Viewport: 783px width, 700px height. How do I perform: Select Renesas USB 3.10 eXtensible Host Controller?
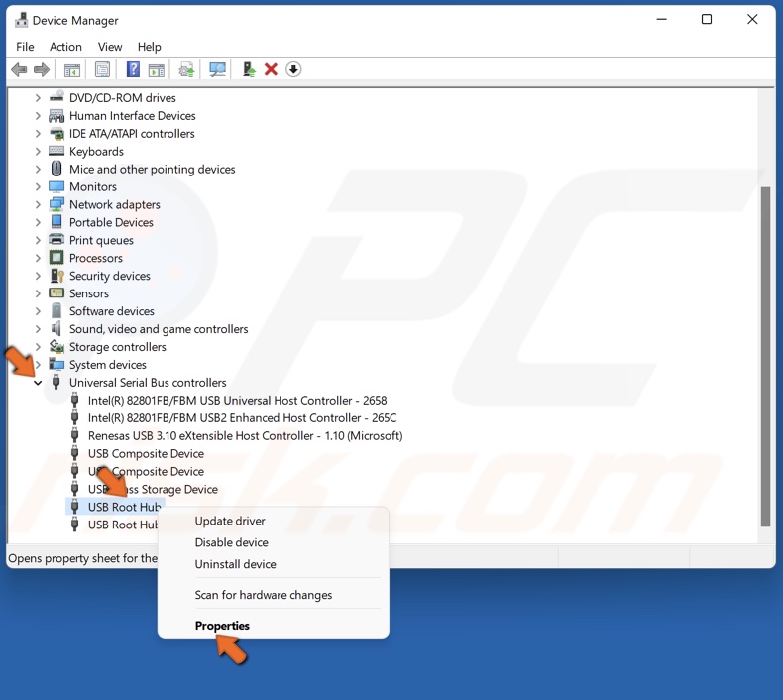tap(245, 436)
